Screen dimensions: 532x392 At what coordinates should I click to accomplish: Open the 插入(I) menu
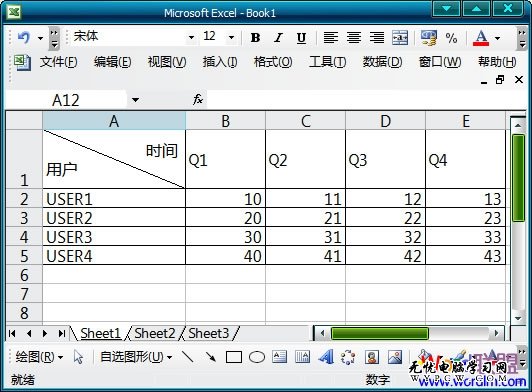[220, 62]
